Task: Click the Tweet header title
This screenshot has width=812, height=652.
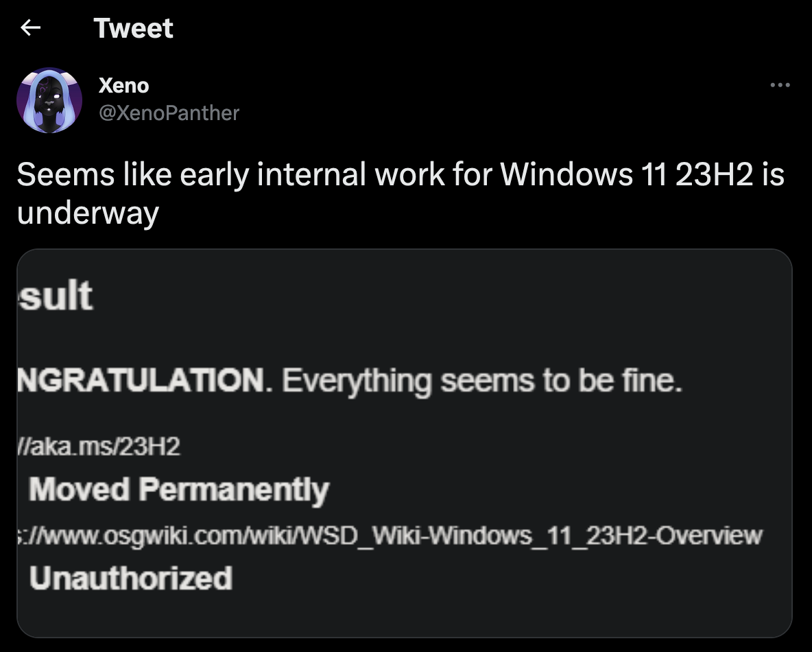Action: coord(133,28)
